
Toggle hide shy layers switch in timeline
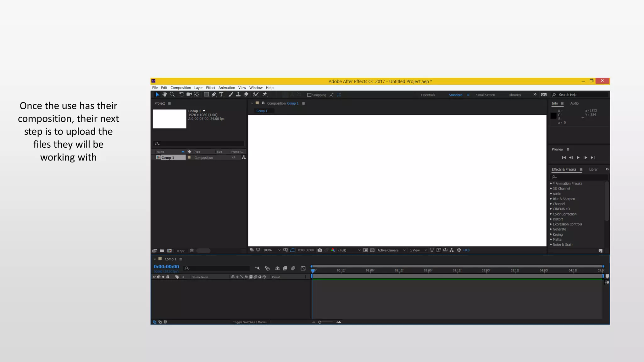click(x=277, y=268)
